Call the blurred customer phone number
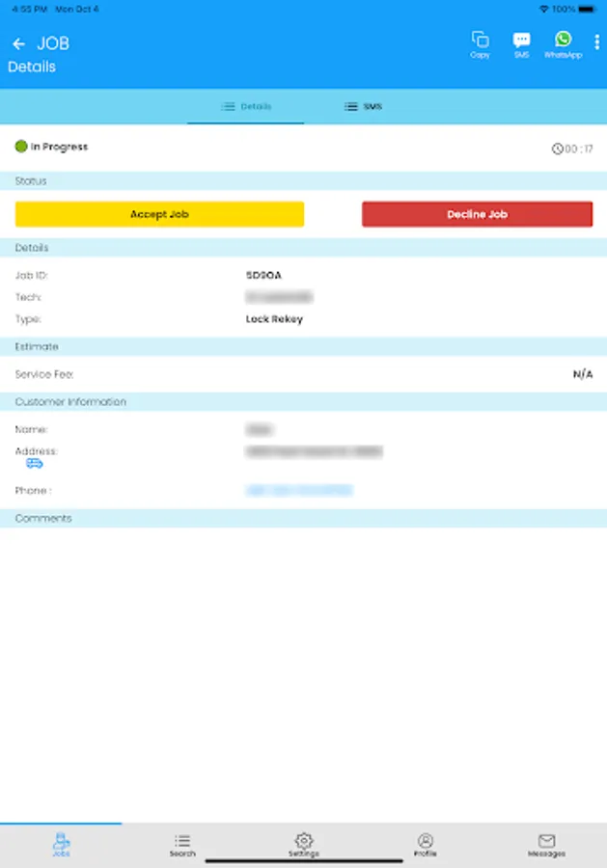 (299, 491)
